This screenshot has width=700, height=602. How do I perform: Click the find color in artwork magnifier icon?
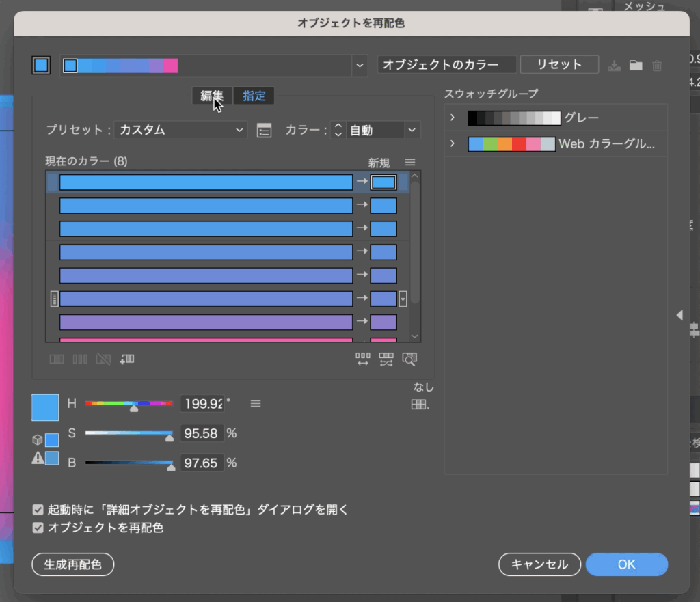point(409,359)
